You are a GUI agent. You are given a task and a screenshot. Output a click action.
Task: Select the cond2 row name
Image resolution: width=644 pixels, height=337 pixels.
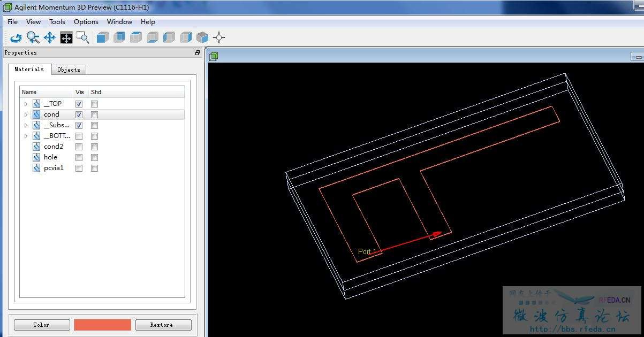click(x=54, y=147)
